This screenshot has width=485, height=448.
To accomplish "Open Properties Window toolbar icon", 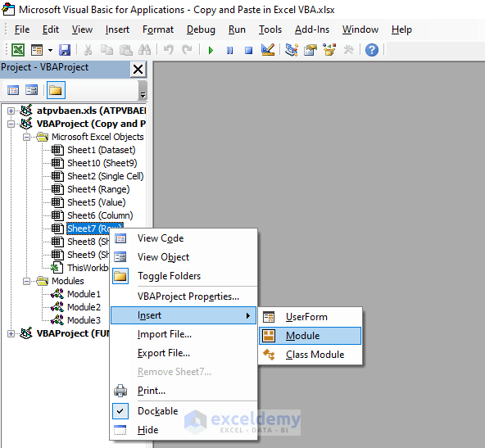I will click(x=310, y=50).
